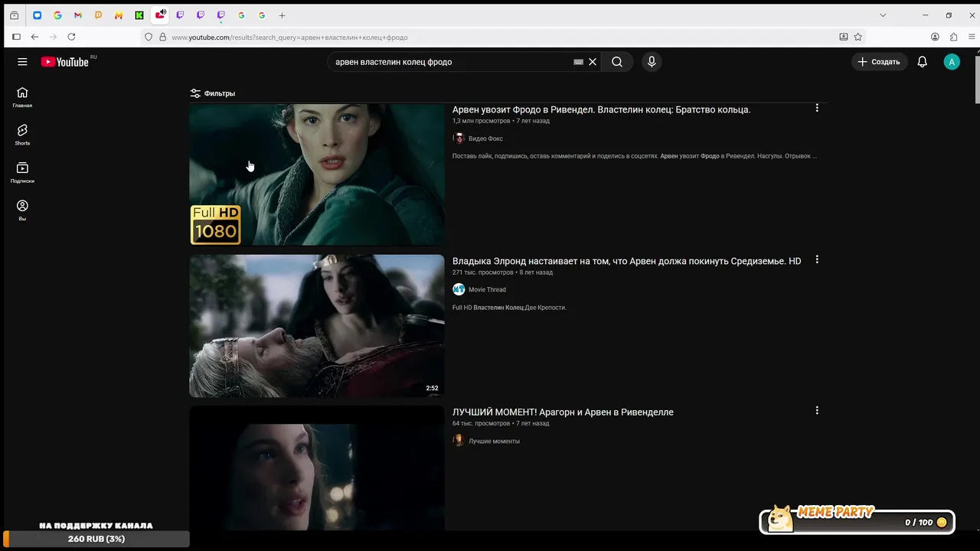Screen dimensions: 980x551
Task: Open the recent tabs view button
Action: [x=14, y=15]
